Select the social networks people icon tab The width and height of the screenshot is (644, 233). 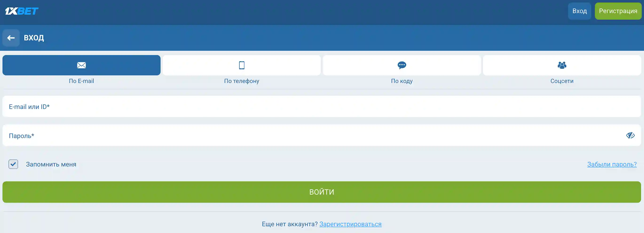pos(562,65)
